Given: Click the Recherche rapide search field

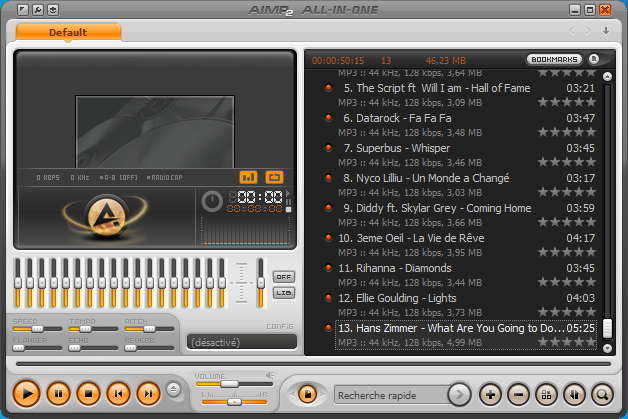Looking at the screenshot, I should [x=392, y=396].
